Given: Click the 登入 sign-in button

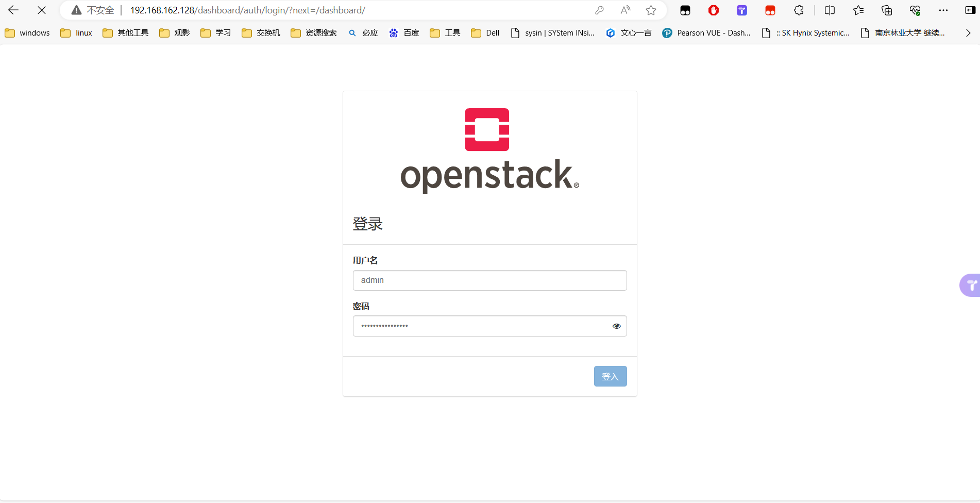Looking at the screenshot, I should 610,376.
